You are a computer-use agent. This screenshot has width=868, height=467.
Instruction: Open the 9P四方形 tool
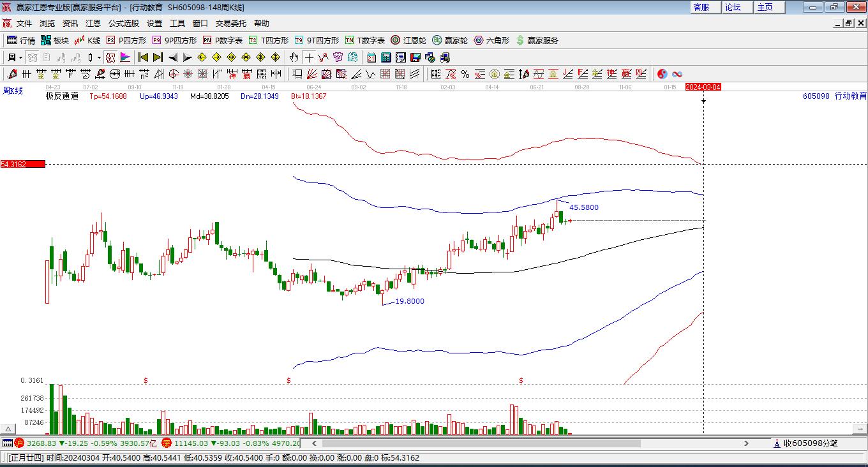(174, 40)
